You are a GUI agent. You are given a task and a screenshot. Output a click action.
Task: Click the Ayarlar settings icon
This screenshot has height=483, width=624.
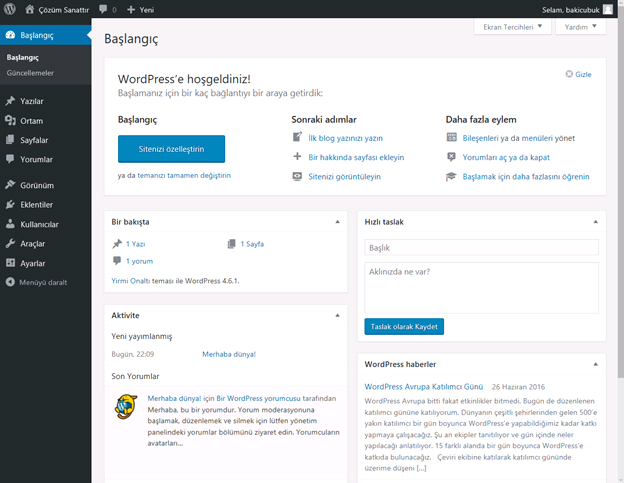pyautogui.click(x=10, y=263)
